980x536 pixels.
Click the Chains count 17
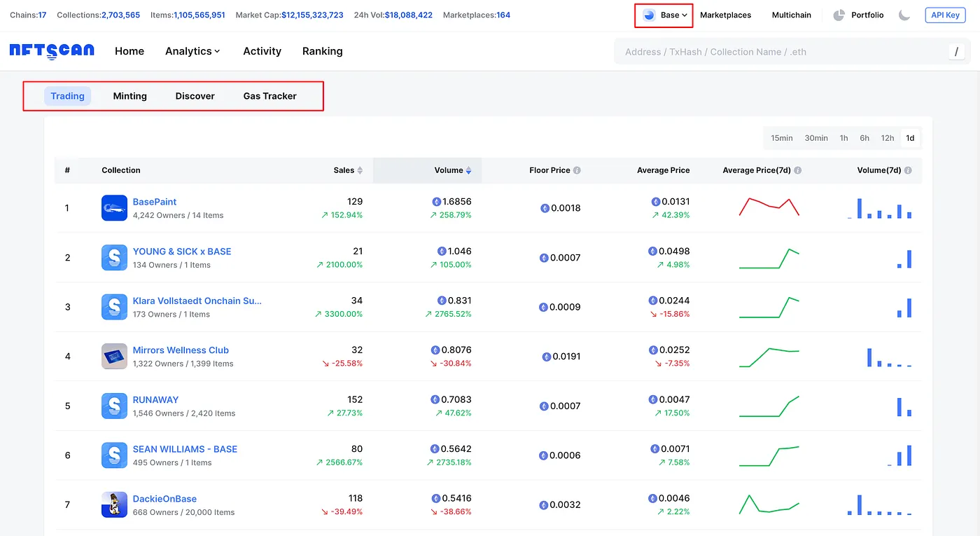coord(42,15)
